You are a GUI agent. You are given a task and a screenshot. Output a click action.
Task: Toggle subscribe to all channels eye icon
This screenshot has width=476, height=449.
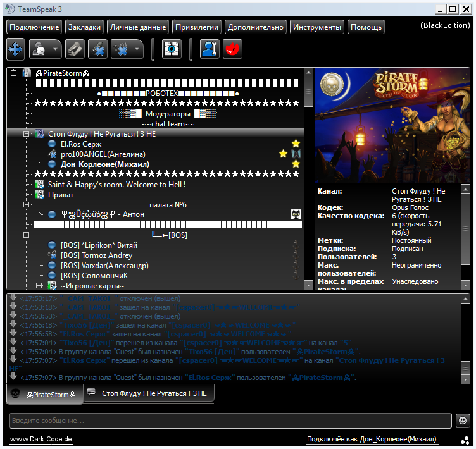(x=172, y=49)
